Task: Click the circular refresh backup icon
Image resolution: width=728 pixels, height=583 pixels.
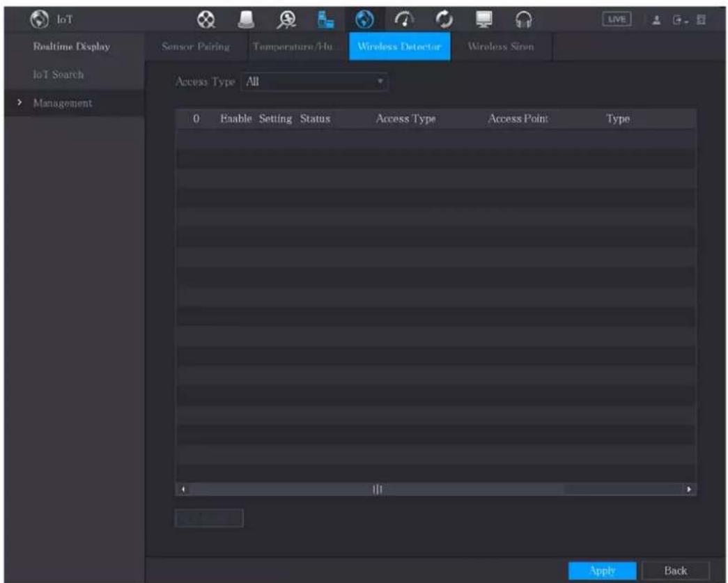Action: (x=444, y=20)
